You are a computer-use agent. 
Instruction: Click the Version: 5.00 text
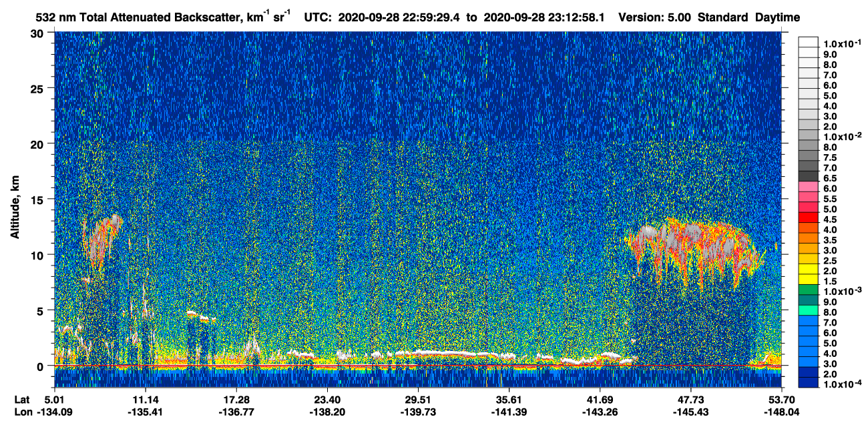coord(655,18)
